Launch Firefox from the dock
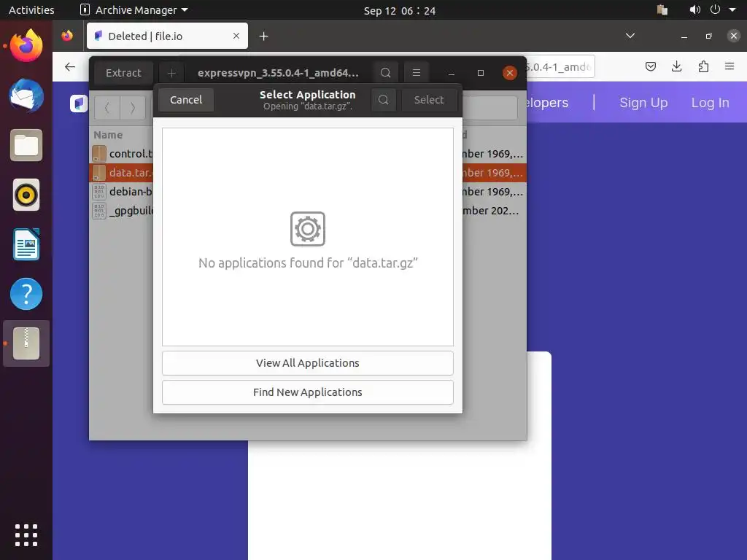The image size is (747, 560). coord(26,46)
